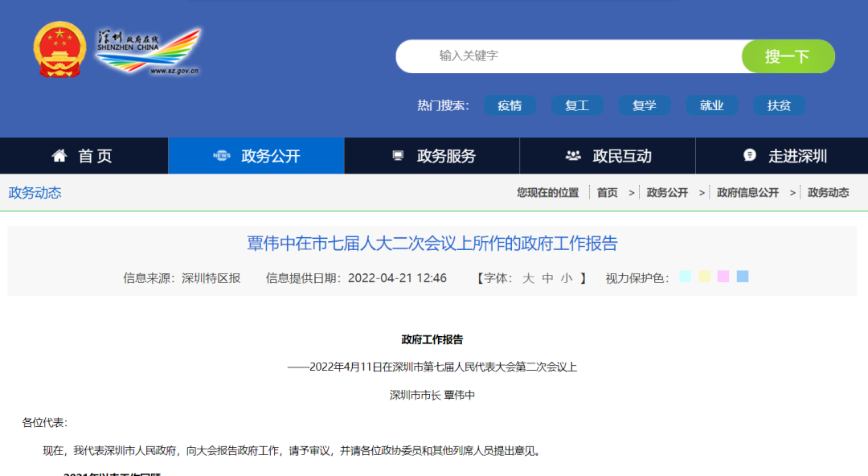Viewport: 868px width, 476px height.
Task: Click the 扶贫 hot search tag
Action: click(778, 105)
